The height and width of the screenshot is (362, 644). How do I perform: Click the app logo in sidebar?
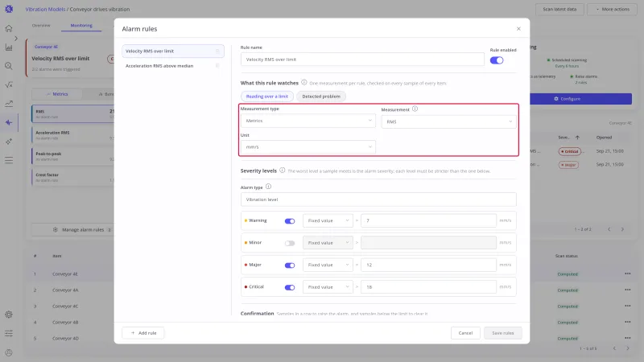point(9,9)
